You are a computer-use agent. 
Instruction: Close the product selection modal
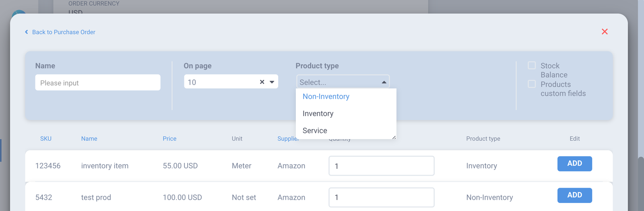(605, 32)
